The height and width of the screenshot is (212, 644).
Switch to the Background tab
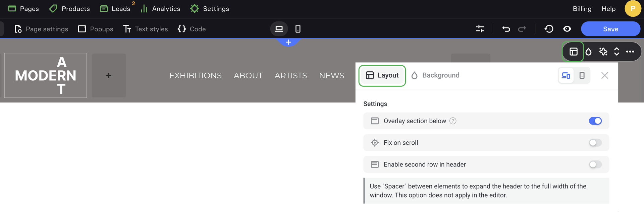pyautogui.click(x=435, y=75)
